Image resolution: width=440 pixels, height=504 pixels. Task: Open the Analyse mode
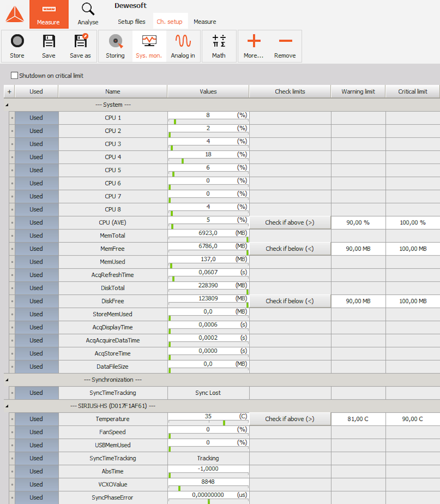(88, 14)
